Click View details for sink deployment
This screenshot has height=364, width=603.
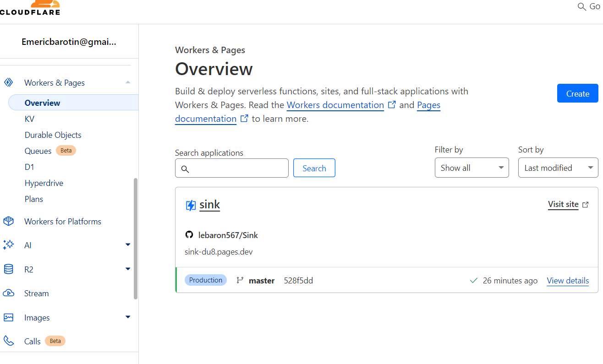click(x=568, y=280)
